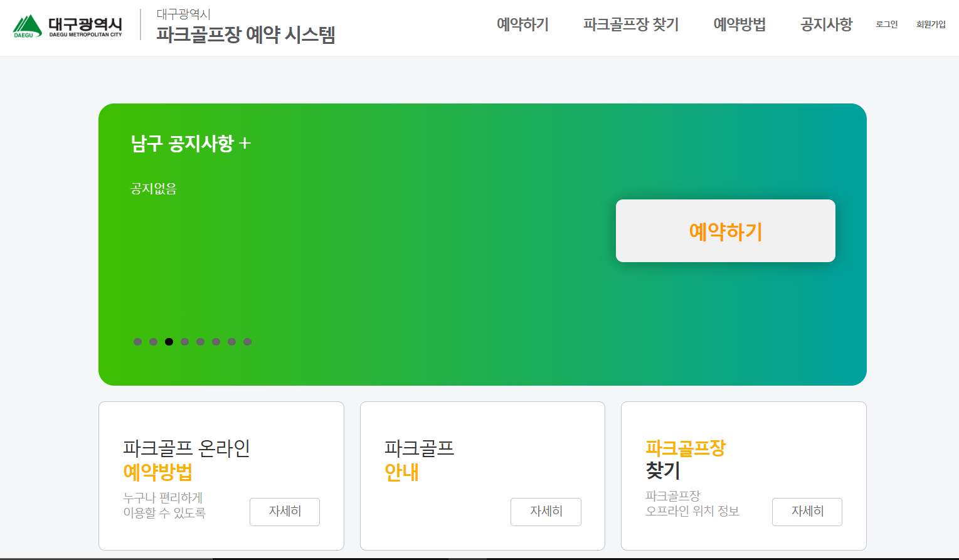Select the first carousel dot
This screenshot has height=560, width=959.
[x=137, y=342]
